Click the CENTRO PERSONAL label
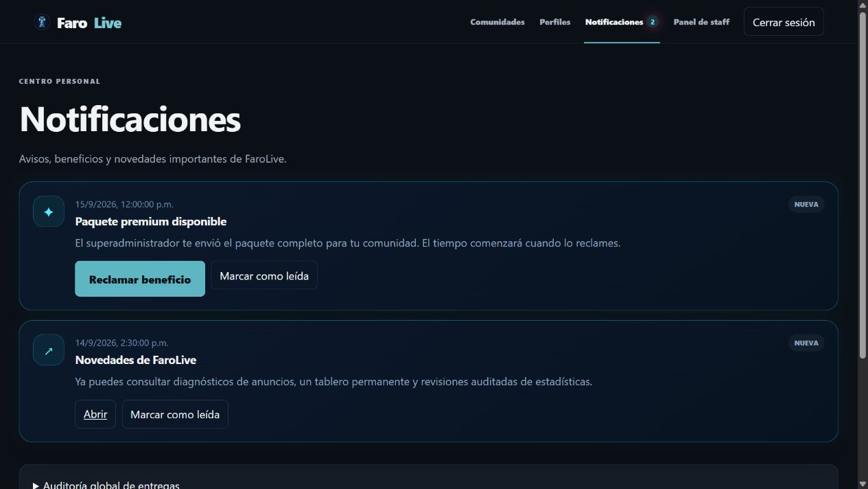Image resolution: width=868 pixels, height=489 pixels. click(60, 81)
